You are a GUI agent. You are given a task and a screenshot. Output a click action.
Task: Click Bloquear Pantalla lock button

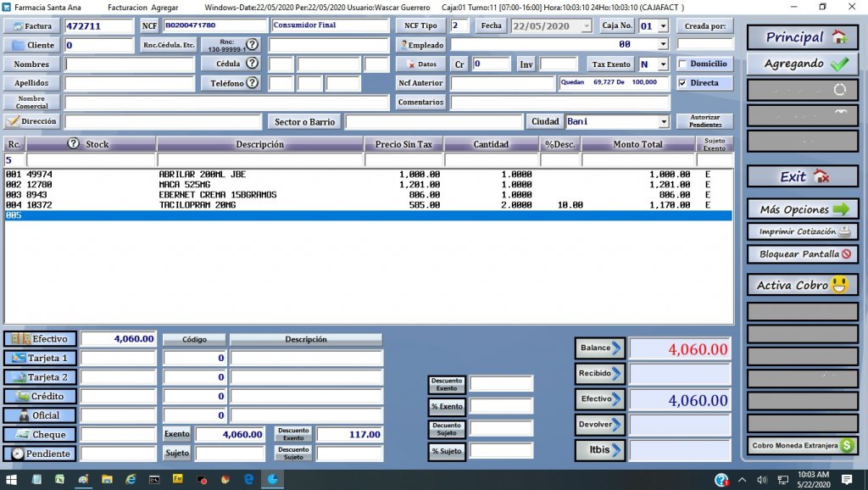[802, 253]
